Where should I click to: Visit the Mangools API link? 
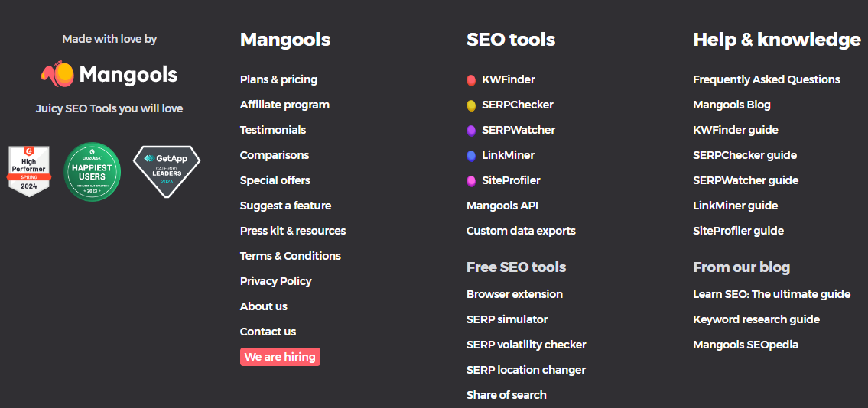coord(502,206)
